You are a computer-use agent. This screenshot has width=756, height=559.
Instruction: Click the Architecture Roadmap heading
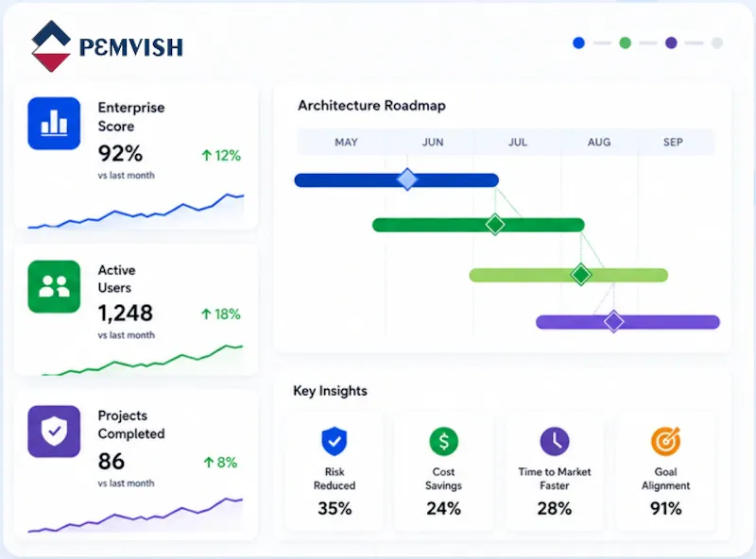click(x=371, y=106)
